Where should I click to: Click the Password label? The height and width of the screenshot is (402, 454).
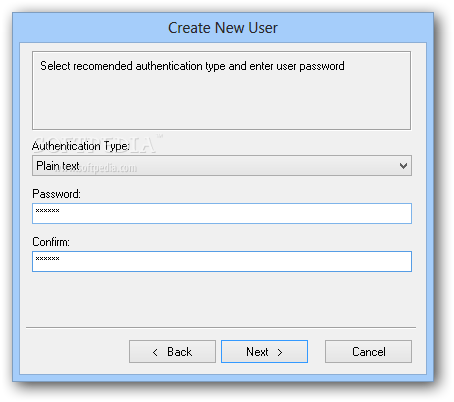[x=56, y=194]
